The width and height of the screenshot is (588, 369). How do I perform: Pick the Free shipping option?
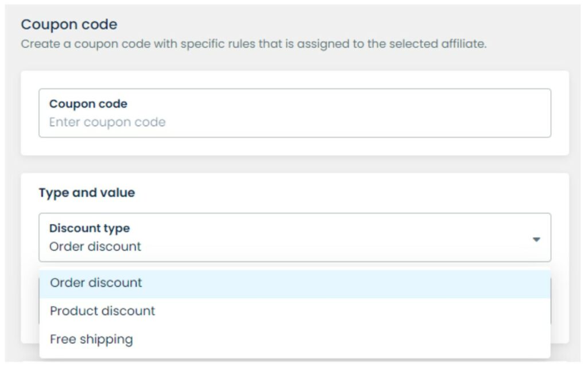click(91, 339)
